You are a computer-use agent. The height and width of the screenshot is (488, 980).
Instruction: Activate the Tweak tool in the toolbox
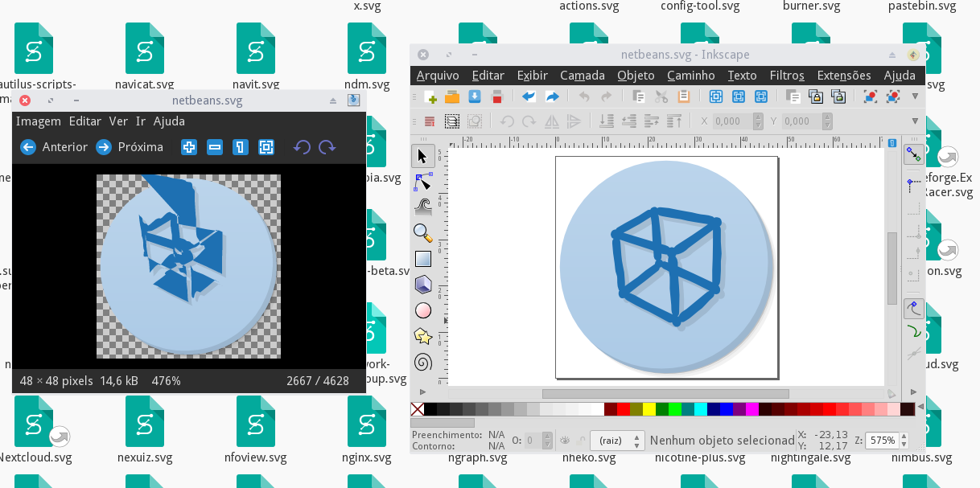point(423,207)
